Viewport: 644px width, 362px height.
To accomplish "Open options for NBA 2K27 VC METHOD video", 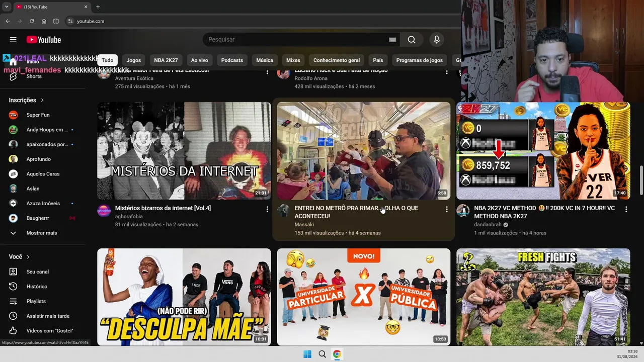I will [626, 209].
